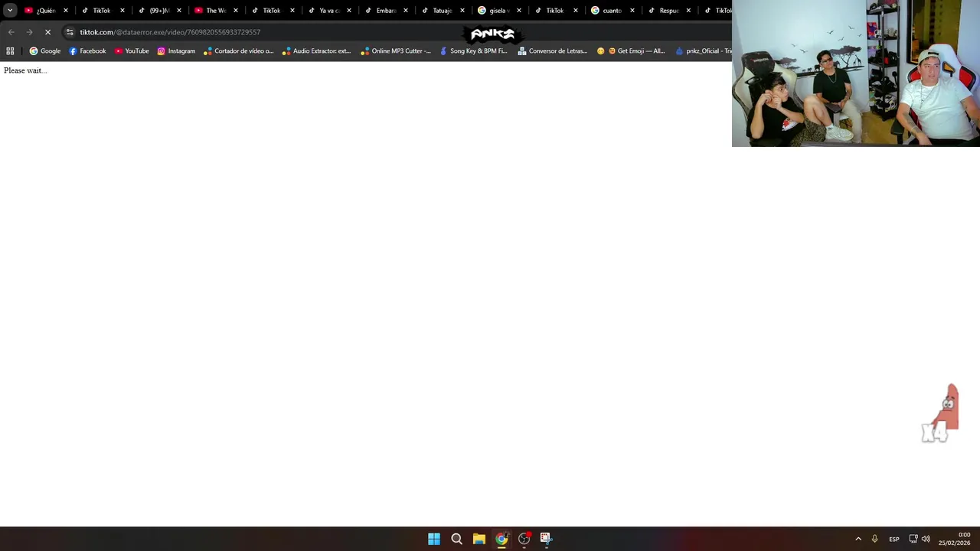Close the "cuanto" Google tab
Image resolution: width=980 pixels, height=551 pixels.
point(632,11)
